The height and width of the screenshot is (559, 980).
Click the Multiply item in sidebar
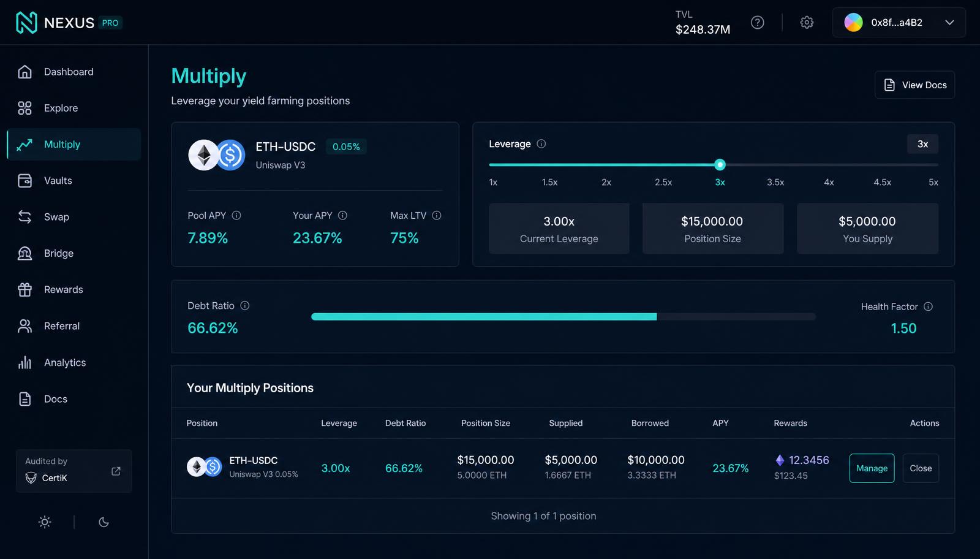tap(74, 145)
